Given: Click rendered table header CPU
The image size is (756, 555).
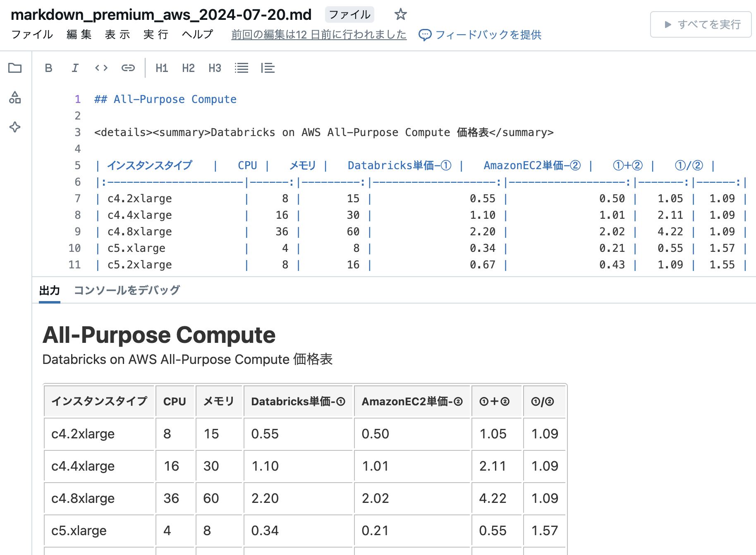Looking at the screenshot, I should click(175, 401).
